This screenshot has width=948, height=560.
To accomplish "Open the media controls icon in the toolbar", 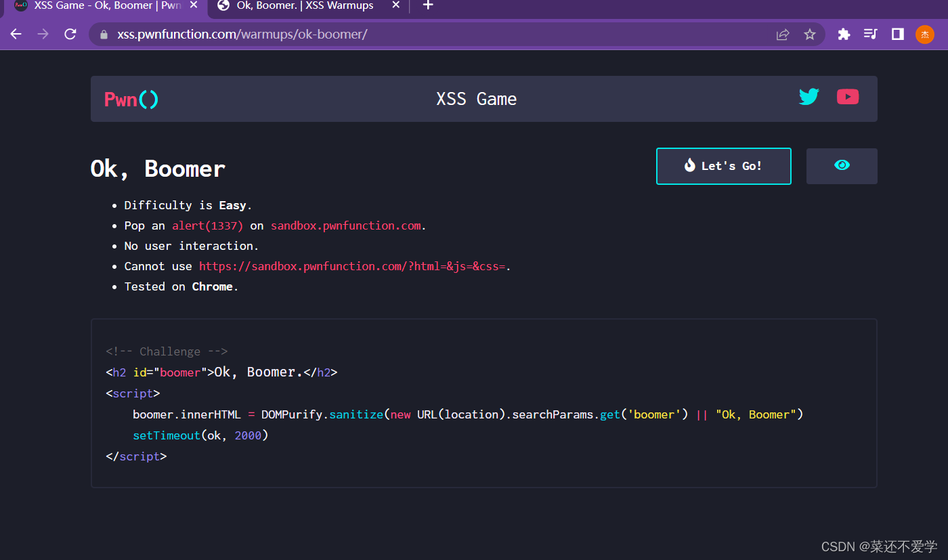I will [871, 34].
